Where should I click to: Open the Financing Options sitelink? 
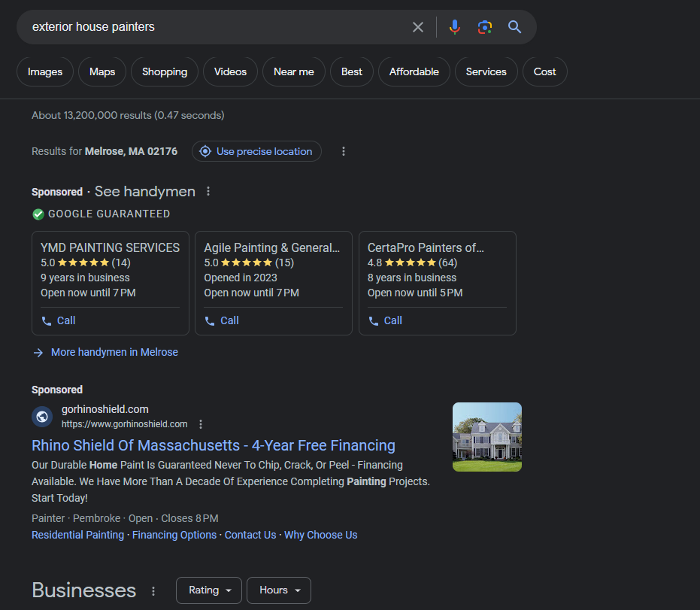(174, 535)
